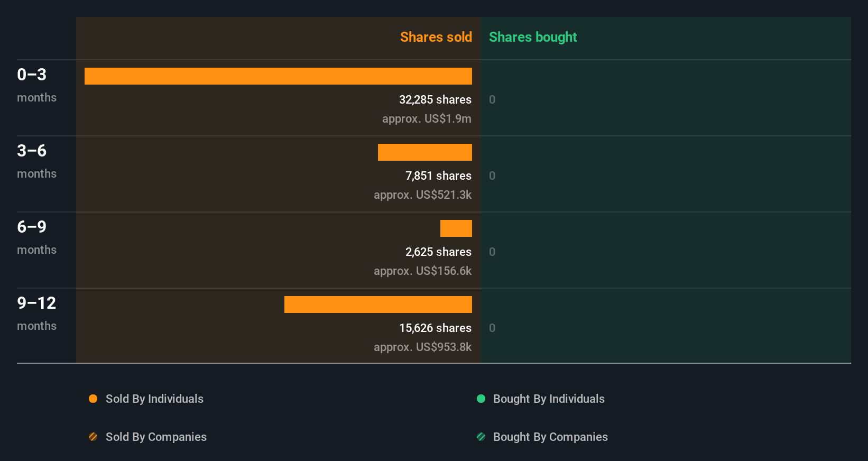Click the 3–6 months row label
Screen dimensions: 868x461
[x=36, y=161]
